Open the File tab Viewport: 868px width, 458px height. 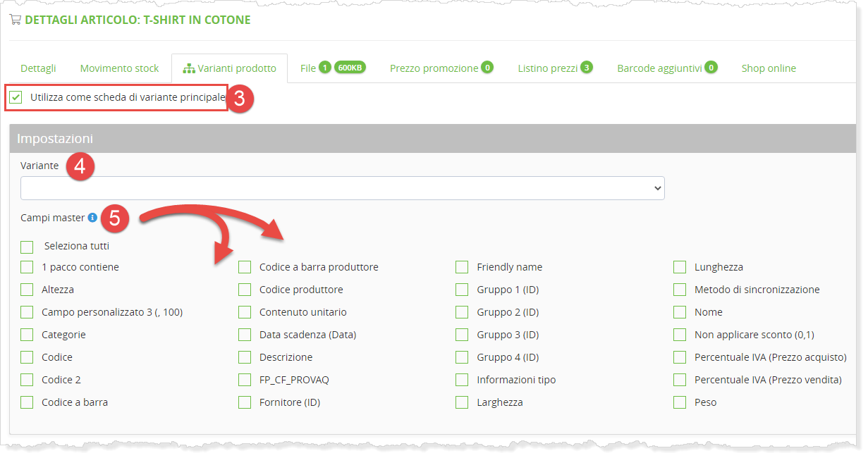pyautogui.click(x=307, y=68)
